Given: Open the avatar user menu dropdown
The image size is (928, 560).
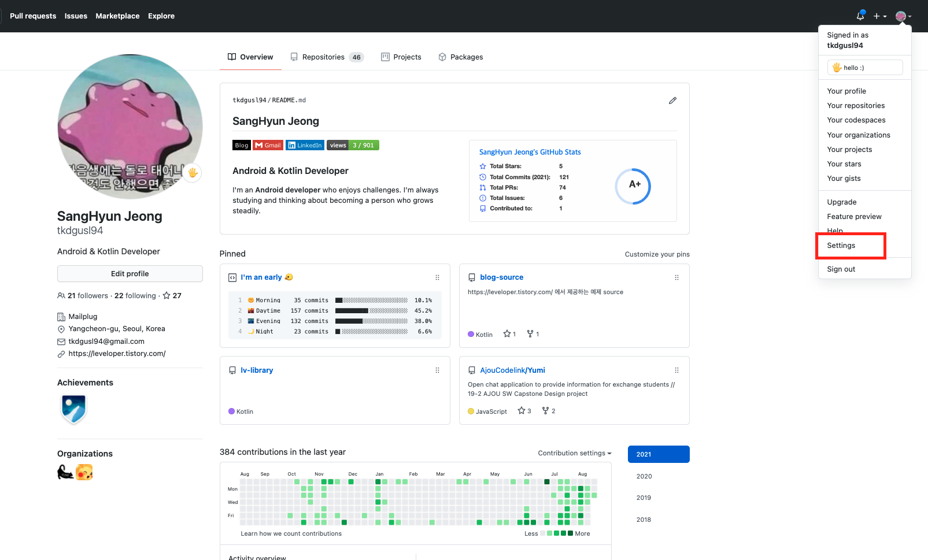Looking at the screenshot, I should pos(903,16).
